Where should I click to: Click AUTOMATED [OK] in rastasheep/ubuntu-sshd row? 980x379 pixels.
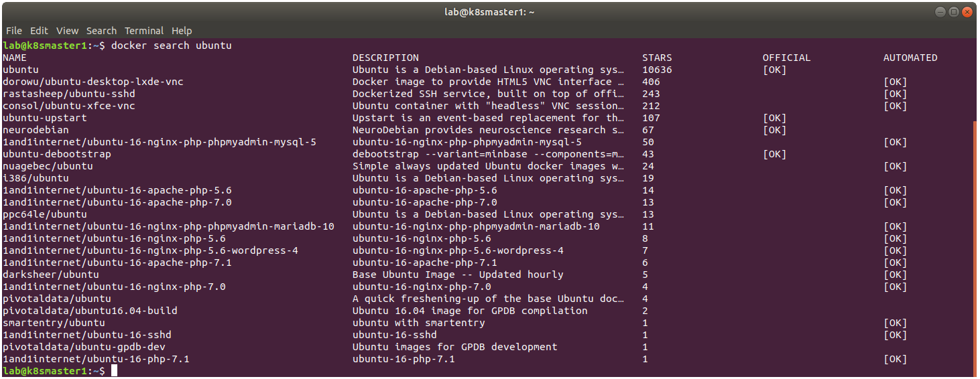895,94
